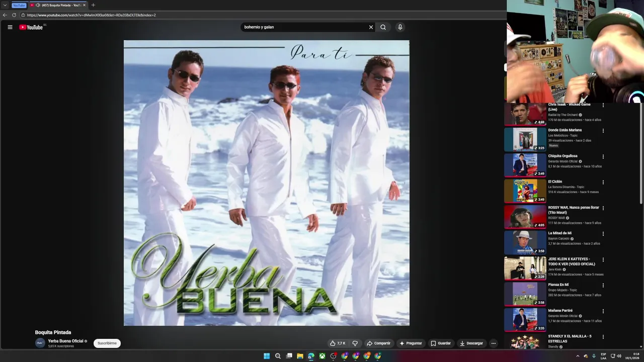Click the Bayron Caicedo channel name
644x362 pixels.
pyautogui.click(x=558, y=239)
